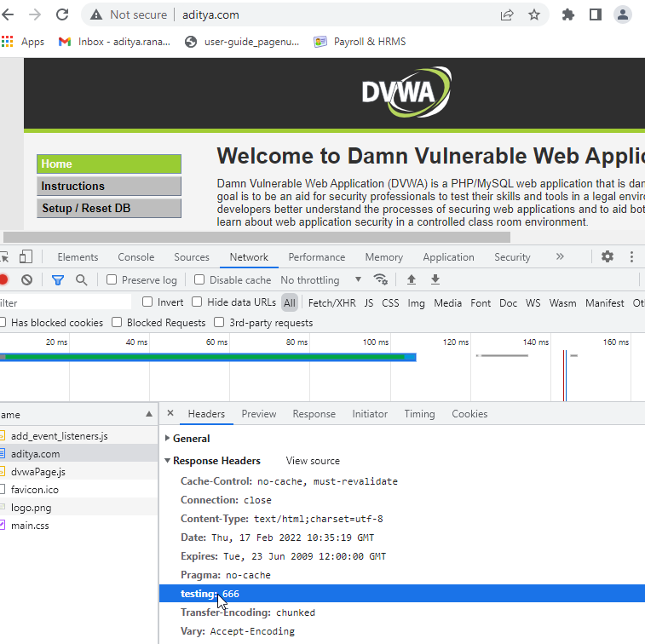Viewport: 645px width, 644px height.
Task: Open the DevTools three-dot customize menu
Action: point(631,257)
